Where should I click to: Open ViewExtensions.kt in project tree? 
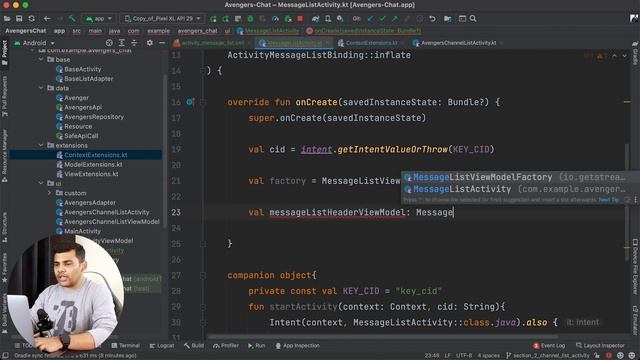click(87, 174)
